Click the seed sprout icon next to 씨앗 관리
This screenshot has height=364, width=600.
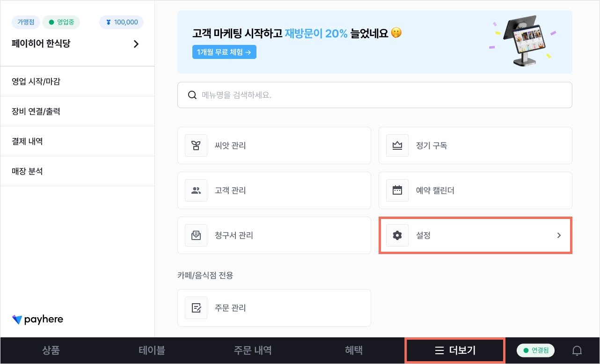tap(196, 146)
